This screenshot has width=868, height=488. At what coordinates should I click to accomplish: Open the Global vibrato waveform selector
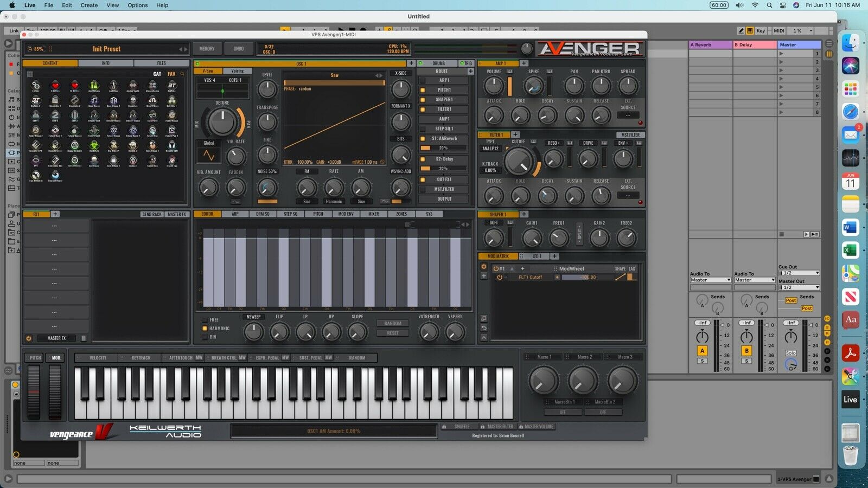click(208, 156)
